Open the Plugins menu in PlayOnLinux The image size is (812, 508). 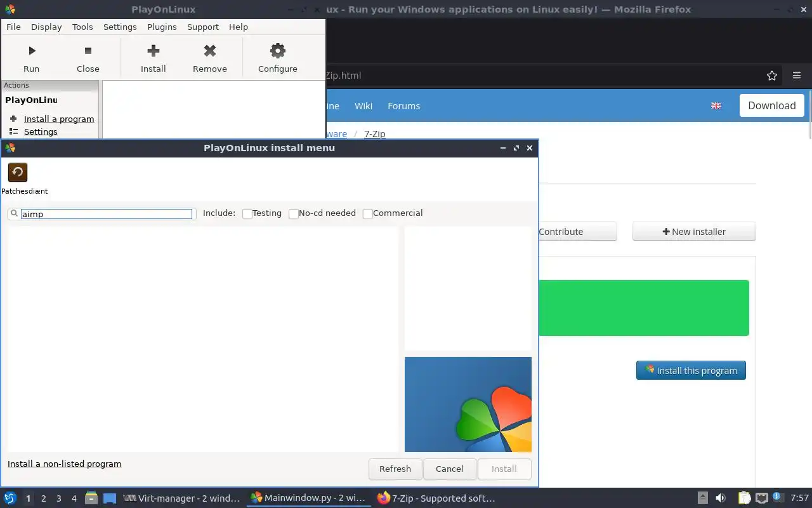click(162, 27)
